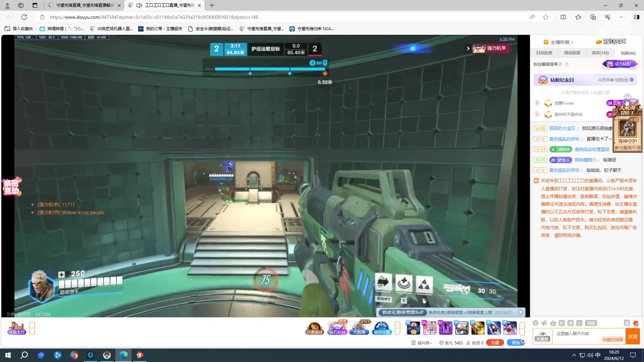Switch to 日活跃度 tab
Image resolution: width=644 pixels, height=362 pixels.
pyautogui.click(x=544, y=53)
